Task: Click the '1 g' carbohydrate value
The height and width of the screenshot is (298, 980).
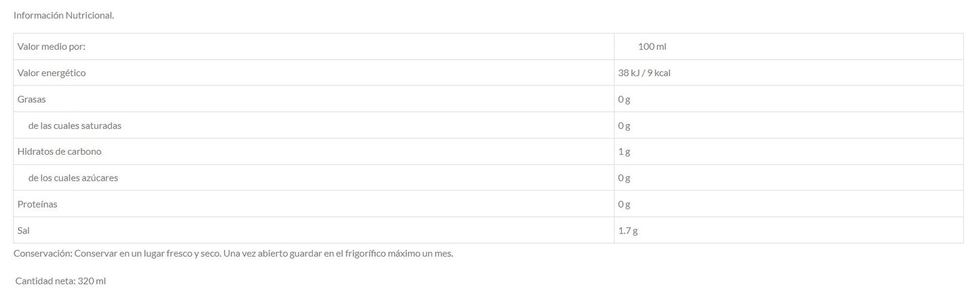Action: 624,151
